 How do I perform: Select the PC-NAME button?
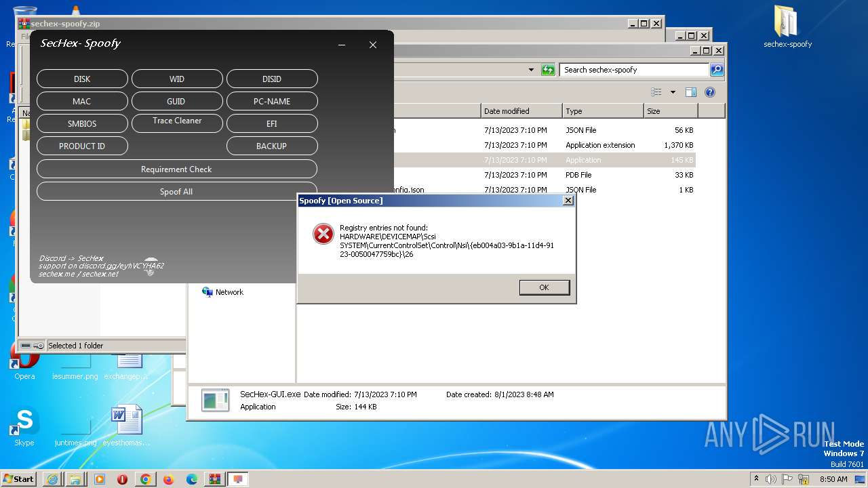click(x=272, y=101)
